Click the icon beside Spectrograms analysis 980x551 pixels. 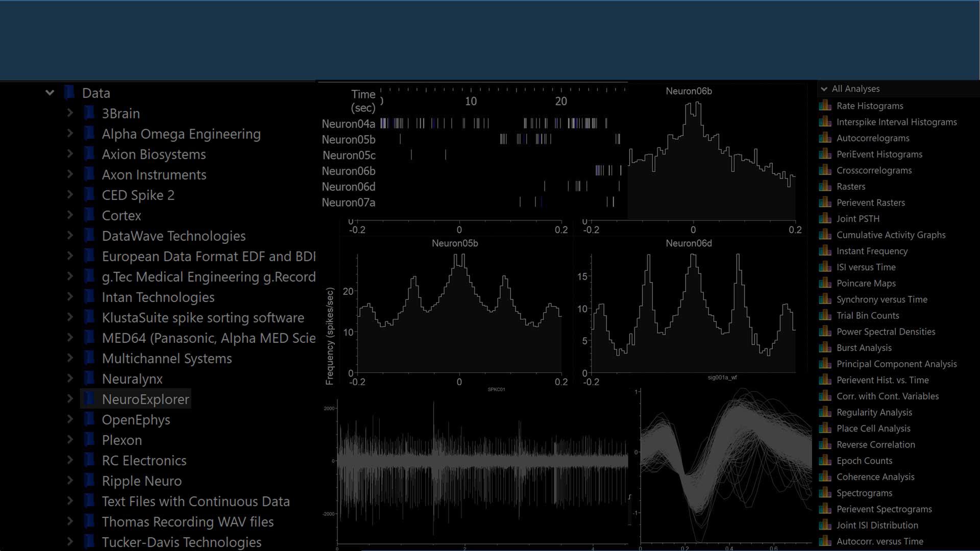(825, 493)
